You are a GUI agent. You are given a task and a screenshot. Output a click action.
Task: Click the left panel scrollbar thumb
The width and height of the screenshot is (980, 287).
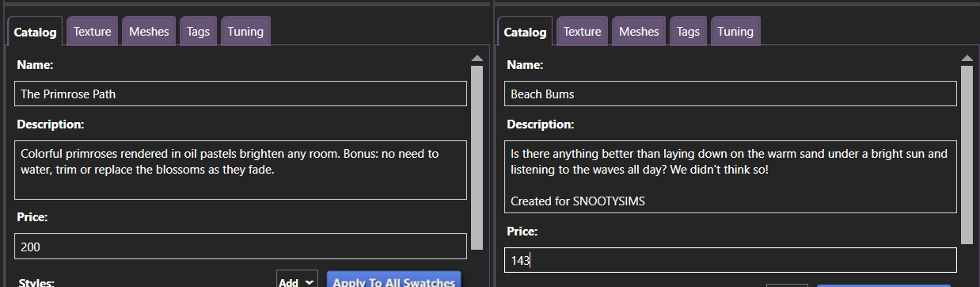pyautogui.click(x=477, y=158)
